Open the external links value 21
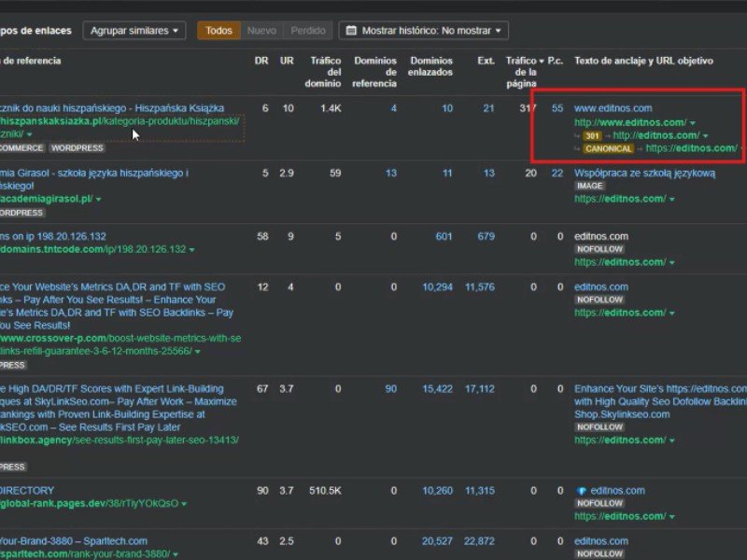This screenshot has width=747, height=560. [488, 108]
